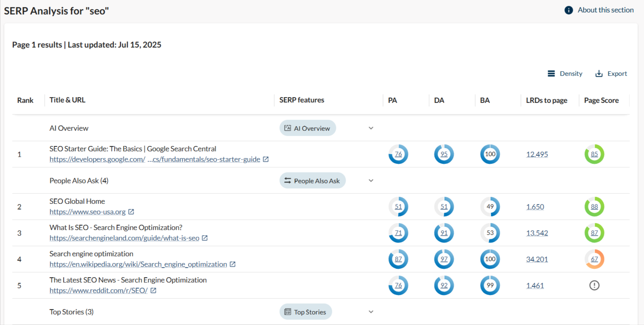Open external link icon for reddit.com result
This screenshot has width=644, height=325.
(x=153, y=290)
